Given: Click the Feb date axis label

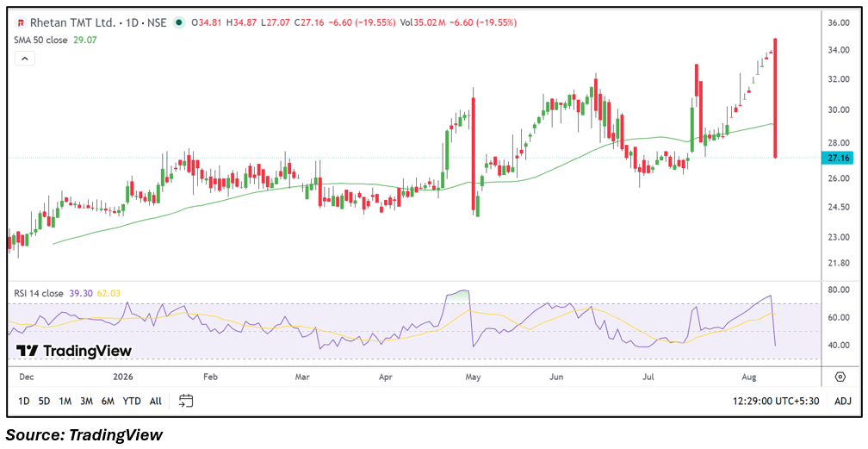Looking at the screenshot, I should 211,377.
